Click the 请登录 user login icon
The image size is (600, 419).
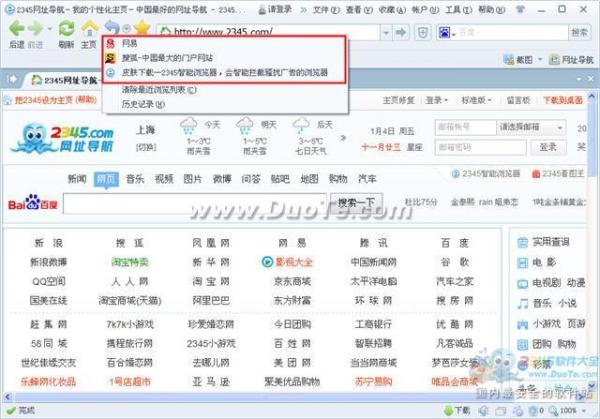point(262,9)
